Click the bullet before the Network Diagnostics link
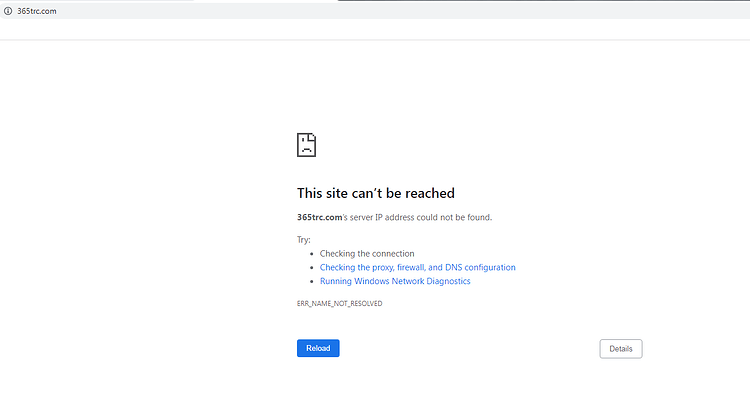The image size is (750, 417). pyautogui.click(x=311, y=282)
